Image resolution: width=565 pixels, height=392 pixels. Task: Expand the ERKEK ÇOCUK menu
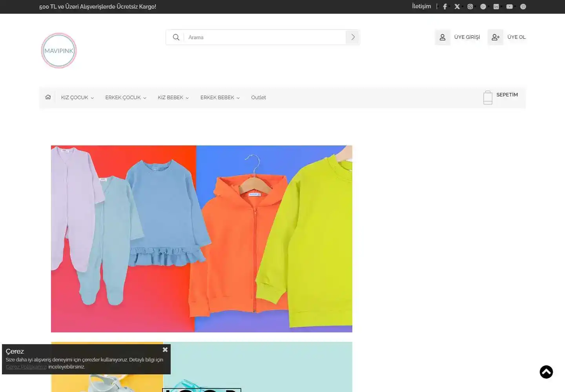point(126,98)
